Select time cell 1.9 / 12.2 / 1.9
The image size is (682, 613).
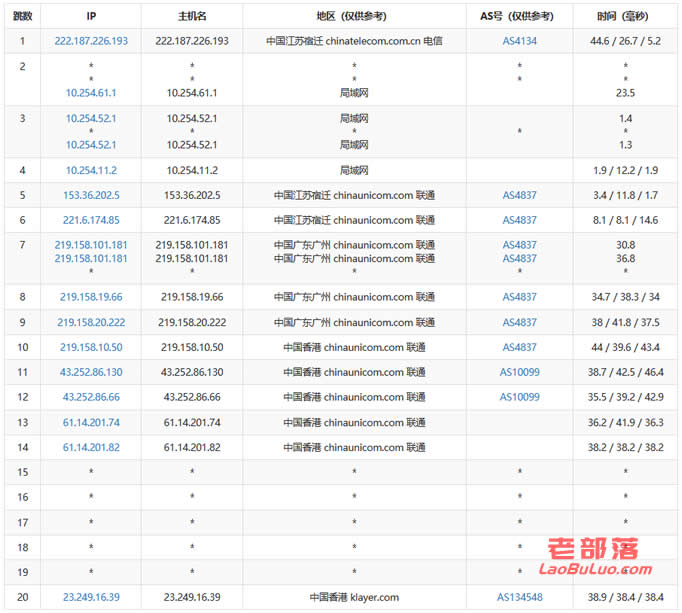[x=625, y=170]
